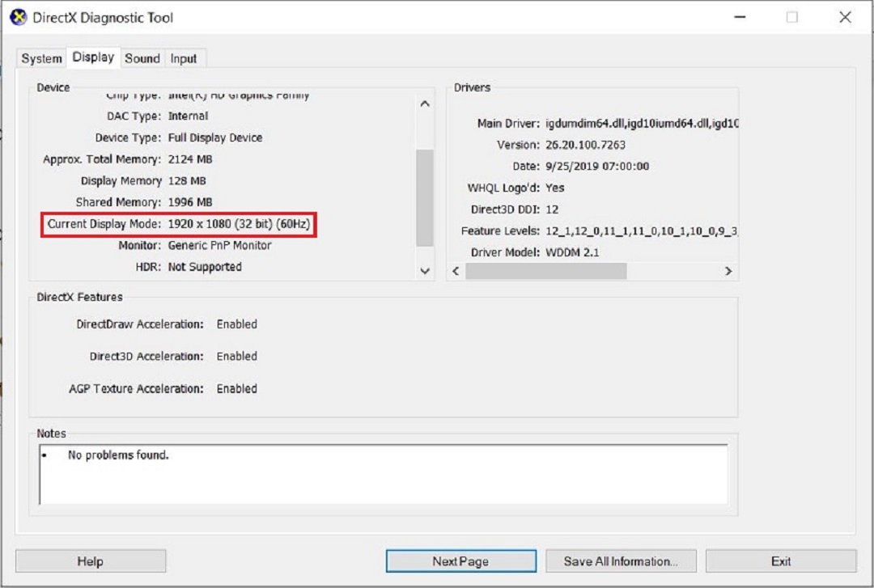
Task: Click the Drivers panel horizontal scrollbar thumb
Action: [x=546, y=271]
